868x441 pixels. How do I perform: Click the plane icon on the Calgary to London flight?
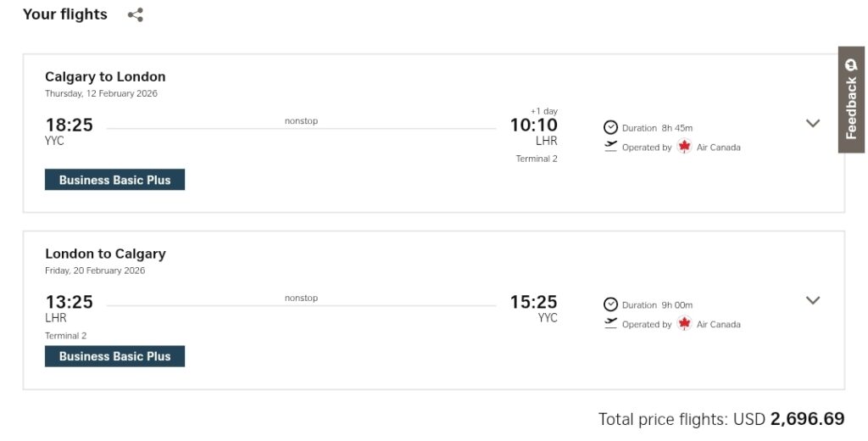tap(610, 146)
